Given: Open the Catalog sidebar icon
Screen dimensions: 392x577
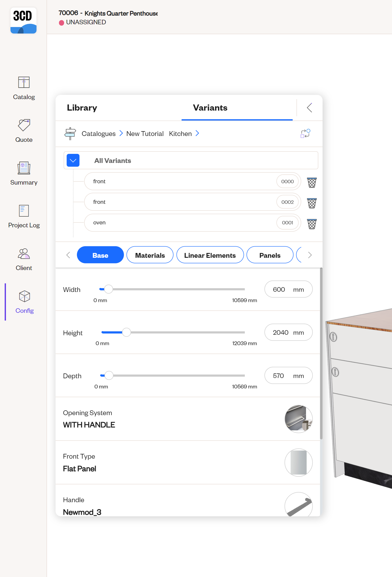Looking at the screenshot, I should pos(24,83).
